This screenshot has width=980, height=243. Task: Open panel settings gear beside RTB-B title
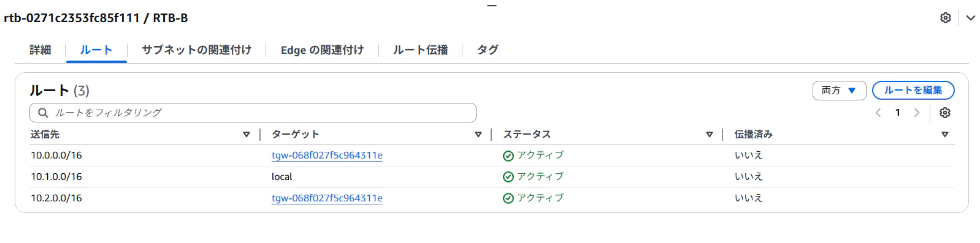[x=945, y=18]
